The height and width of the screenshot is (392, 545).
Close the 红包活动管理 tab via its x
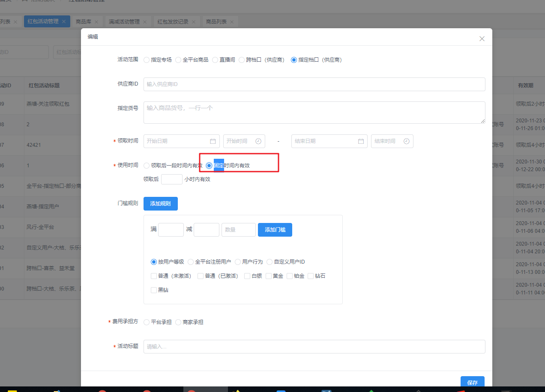click(64, 21)
